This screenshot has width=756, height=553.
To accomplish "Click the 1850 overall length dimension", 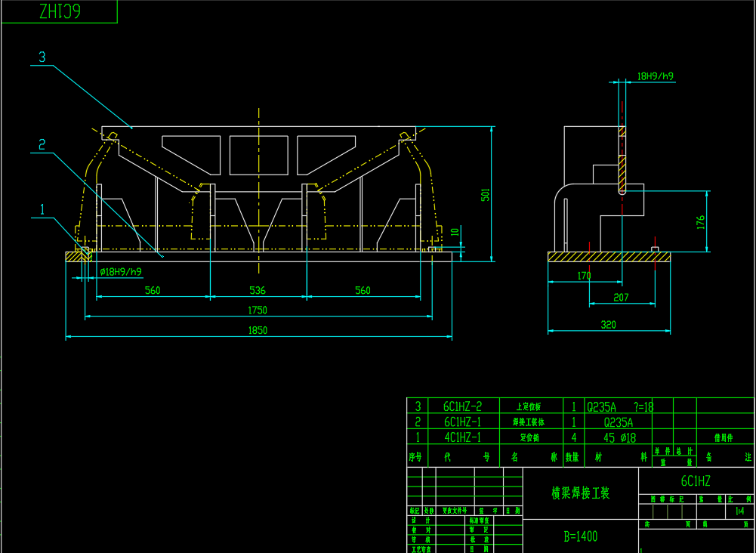I will pos(258,330).
